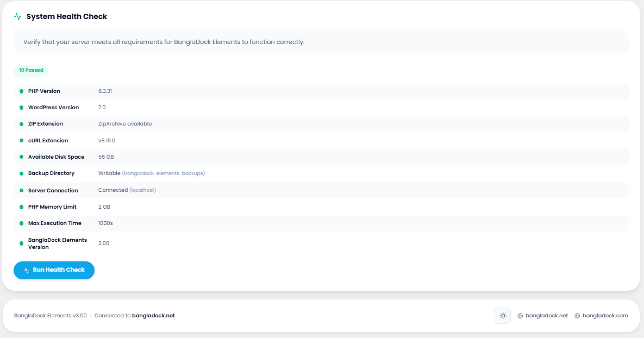Click the bold bangladock.net connection text
644x338 pixels.
(x=154, y=316)
